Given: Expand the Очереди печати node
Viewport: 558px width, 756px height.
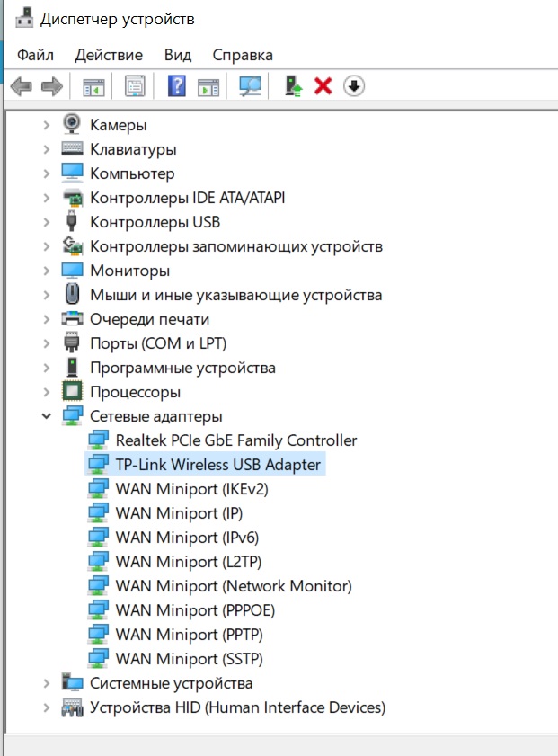Looking at the screenshot, I should 46,319.
